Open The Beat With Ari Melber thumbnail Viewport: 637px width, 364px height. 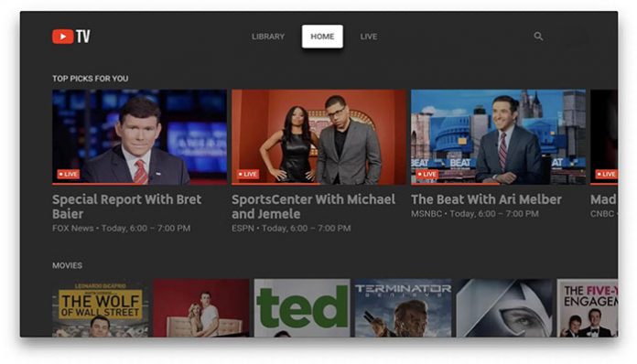498,137
